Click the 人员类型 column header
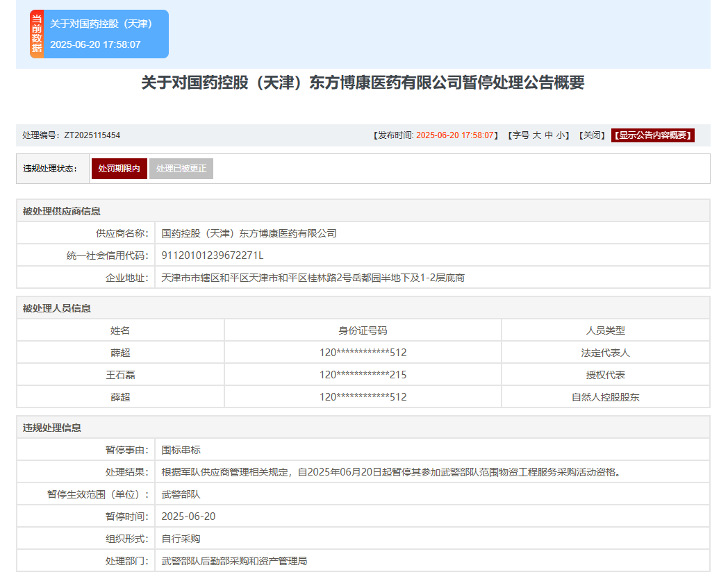This screenshot has height=588, width=728. [606, 330]
